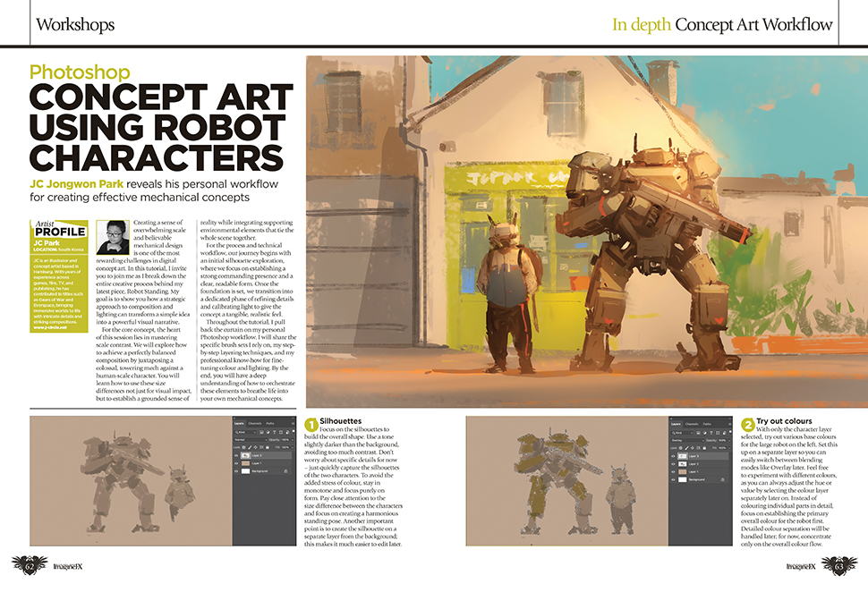Open Kind filter dropdown in Try out colours panel
868x592 pixels.
(683, 433)
